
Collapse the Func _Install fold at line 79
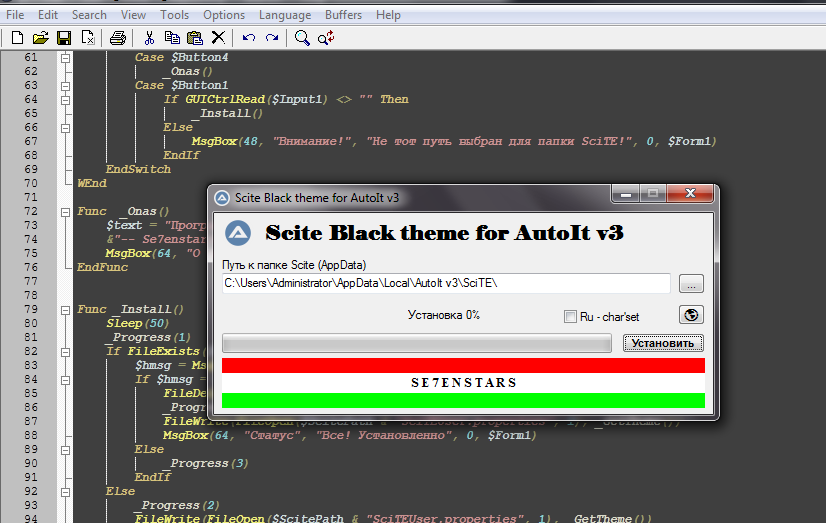coord(66,310)
